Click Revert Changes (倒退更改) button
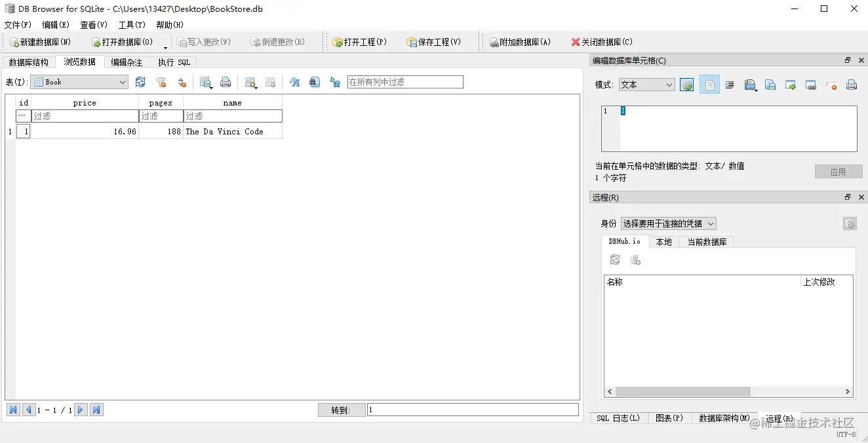868x443 pixels. (x=278, y=42)
